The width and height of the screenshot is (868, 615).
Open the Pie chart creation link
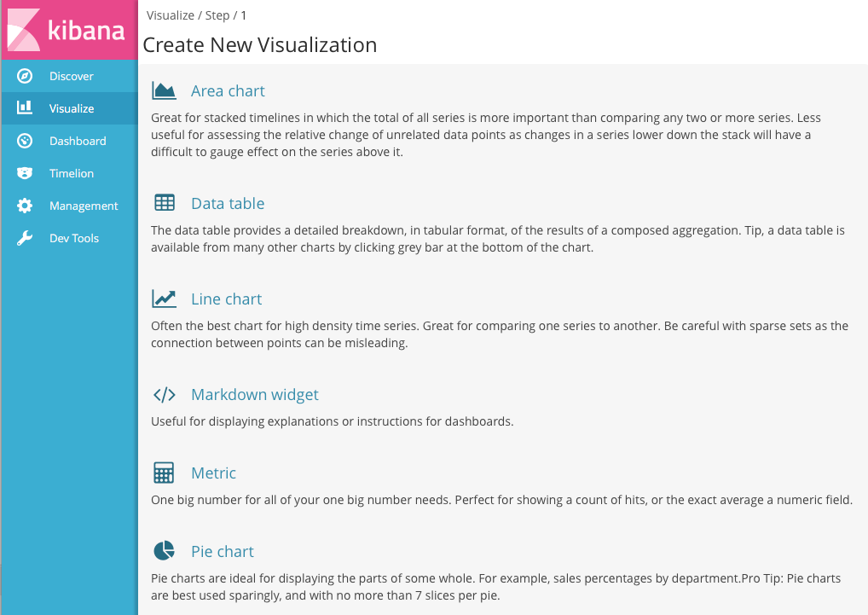pyautogui.click(x=222, y=551)
